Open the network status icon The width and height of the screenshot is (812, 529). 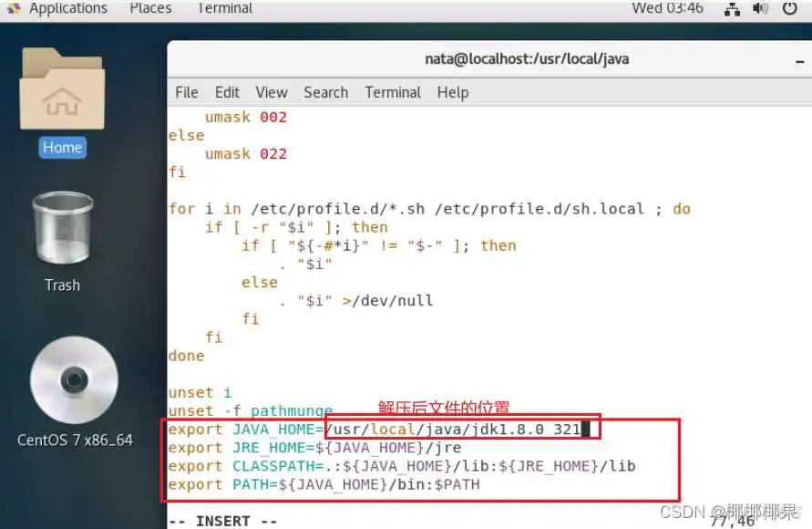pos(732,8)
